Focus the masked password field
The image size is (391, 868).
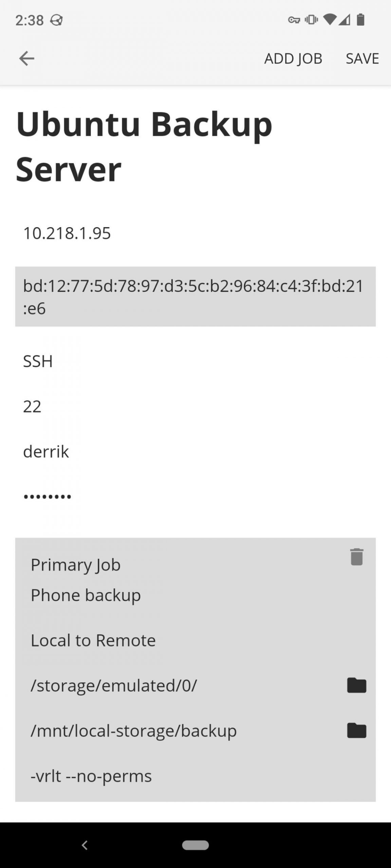coord(195,496)
